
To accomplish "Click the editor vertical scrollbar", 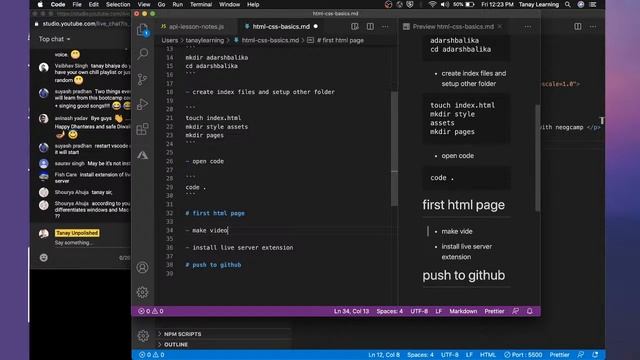I will [x=394, y=149].
